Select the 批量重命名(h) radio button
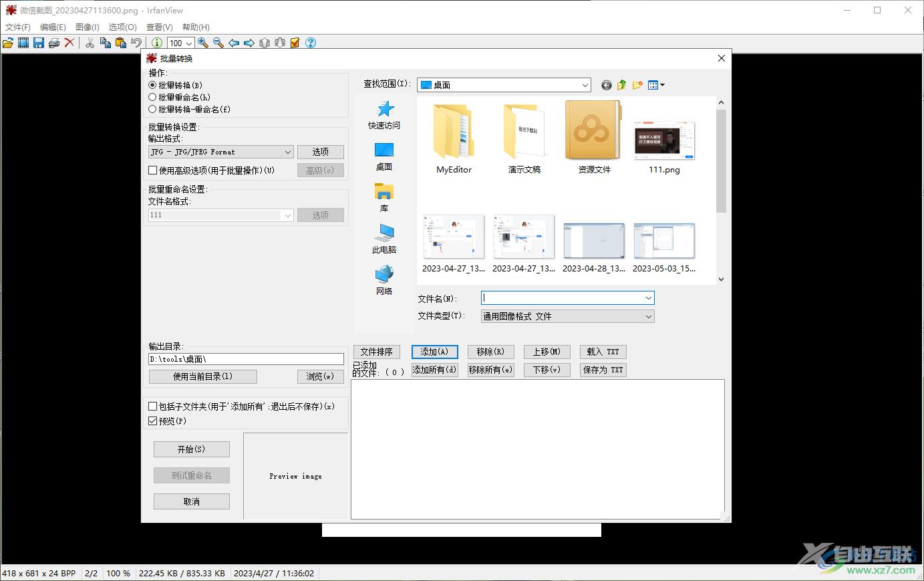Viewport: 924px width, 581px height. click(x=152, y=98)
